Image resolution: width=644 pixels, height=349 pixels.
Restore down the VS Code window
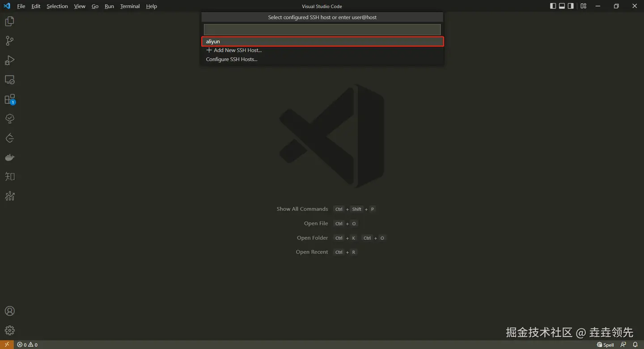[x=616, y=6]
